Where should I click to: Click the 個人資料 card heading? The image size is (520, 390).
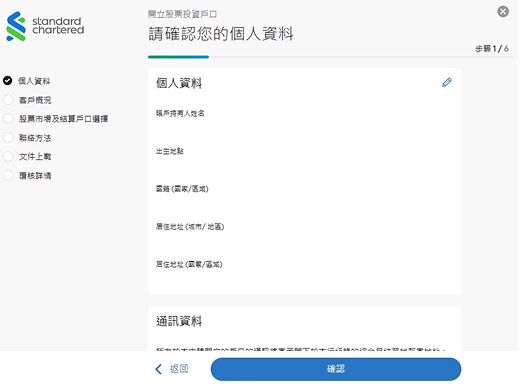pyautogui.click(x=179, y=83)
